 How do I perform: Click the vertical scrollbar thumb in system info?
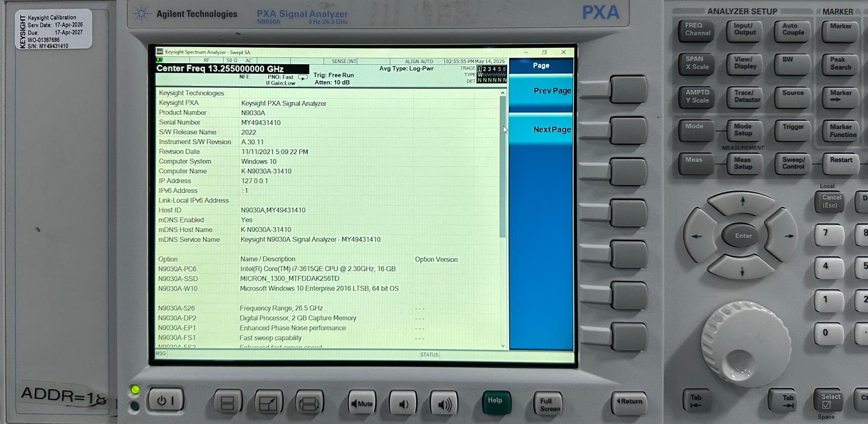(503, 166)
